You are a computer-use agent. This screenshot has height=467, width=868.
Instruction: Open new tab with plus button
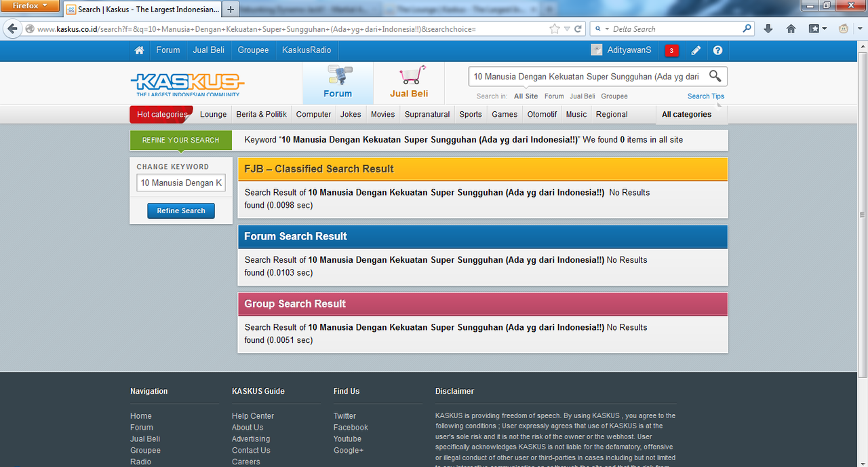(231, 10)
